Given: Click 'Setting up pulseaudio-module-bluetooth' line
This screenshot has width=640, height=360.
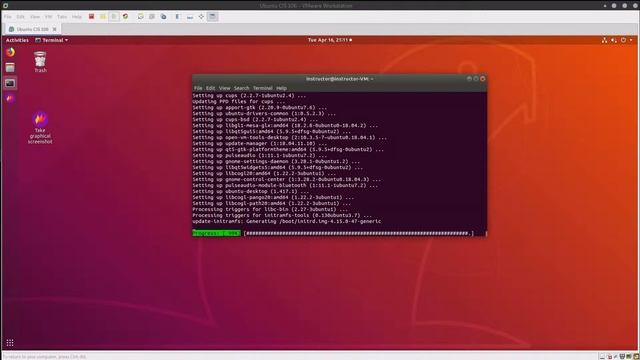Looking at the screenshot, I should [x=285, y=185].
